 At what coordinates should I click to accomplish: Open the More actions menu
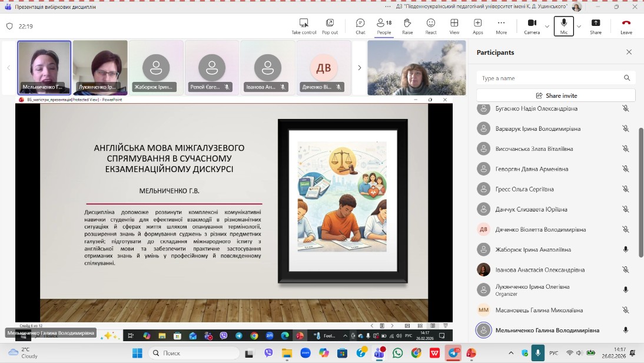click(502, 26)
